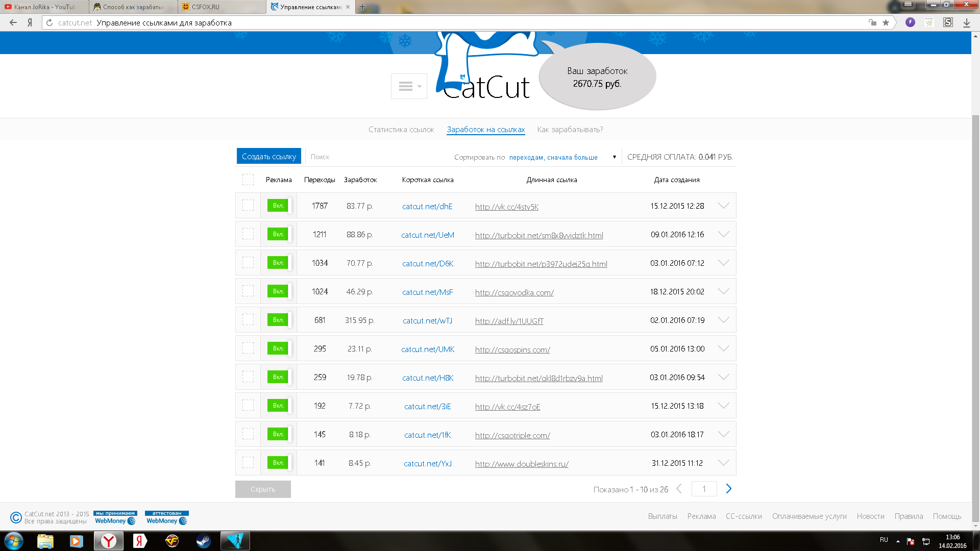This screenshot has height=551, width=980.
Task: Click the WebMoney 'аттестован' badge
Action: tap(167, 517)
